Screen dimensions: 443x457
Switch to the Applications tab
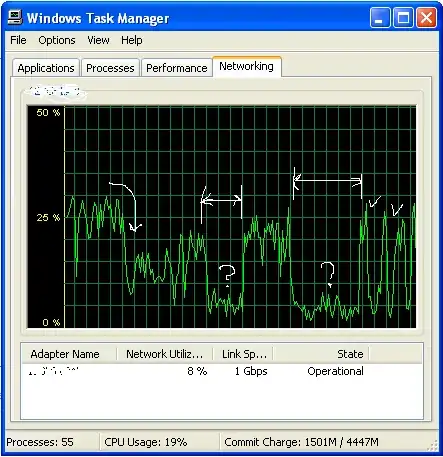point(46,68)
